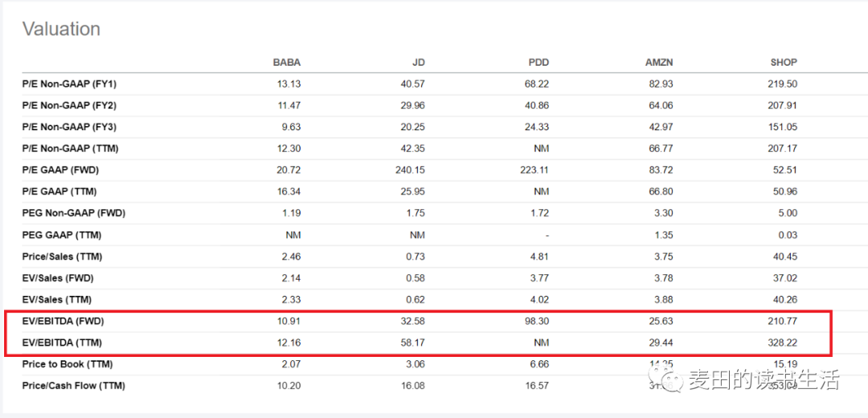Image resolution: width=868 pixels, height=418 pixels.
Task: Click BABA's FY2 P/E value 11.47
Action: pyautogui.click(x=289, y=105)
